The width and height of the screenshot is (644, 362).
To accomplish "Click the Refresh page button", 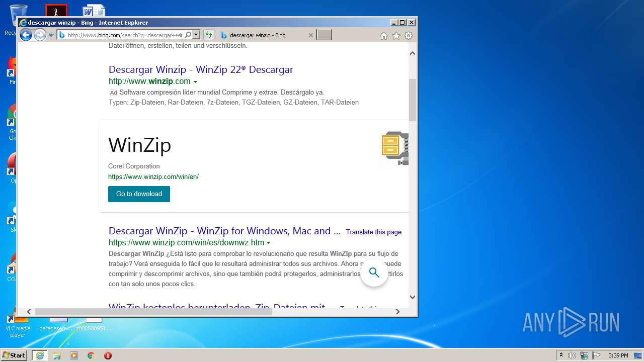I will [209, 35].
